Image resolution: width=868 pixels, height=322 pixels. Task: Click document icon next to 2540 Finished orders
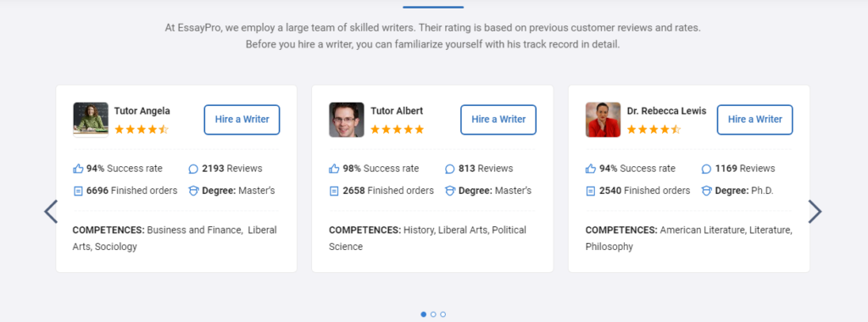click(x=591, y=191)
